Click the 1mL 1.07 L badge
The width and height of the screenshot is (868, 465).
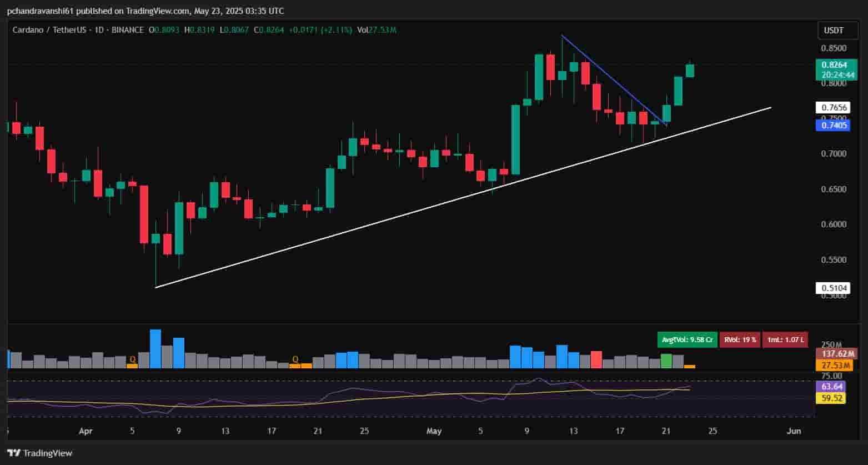point(784,339)
